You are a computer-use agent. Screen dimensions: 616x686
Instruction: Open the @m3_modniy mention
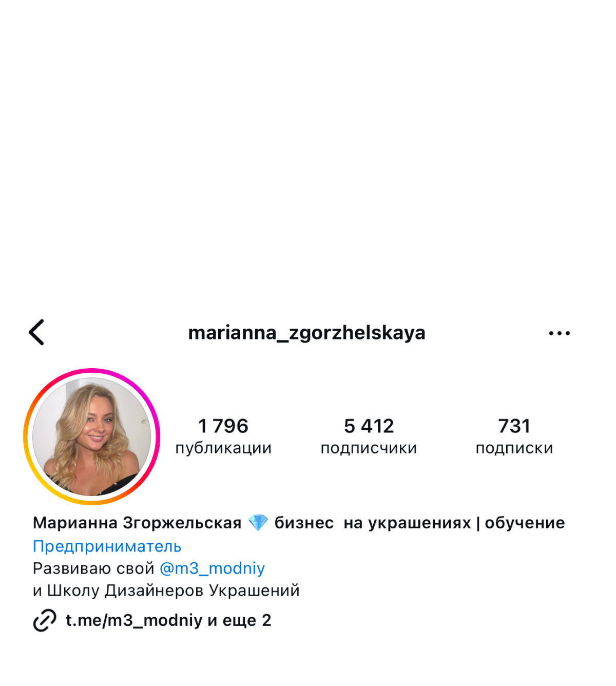pos(212,568)
